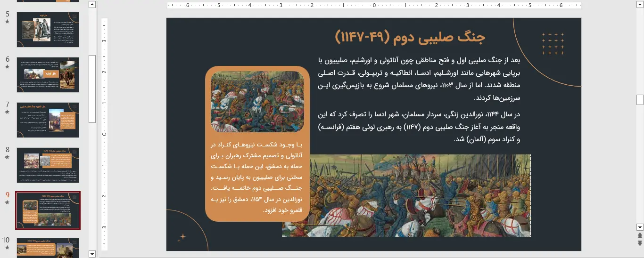Click slide number 7 label in thumbnail pane
The height and width of the screenshot is (258, 644).
click(7, 105)
